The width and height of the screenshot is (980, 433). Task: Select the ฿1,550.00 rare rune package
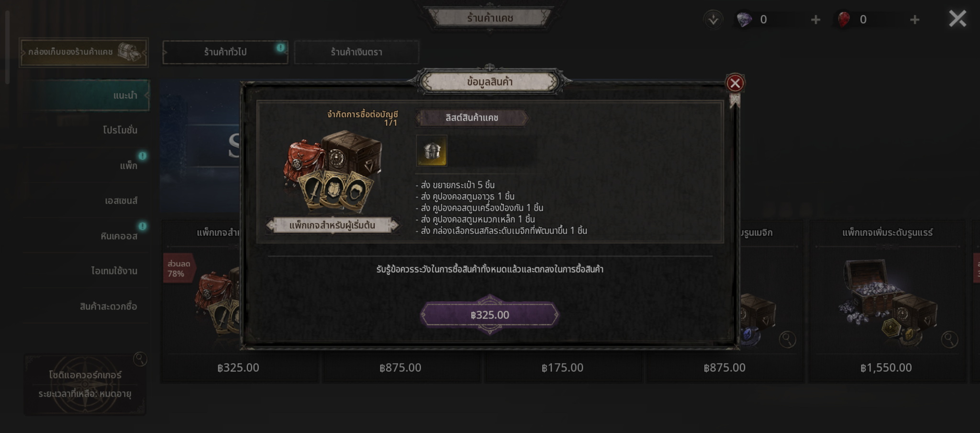point(887,301)
